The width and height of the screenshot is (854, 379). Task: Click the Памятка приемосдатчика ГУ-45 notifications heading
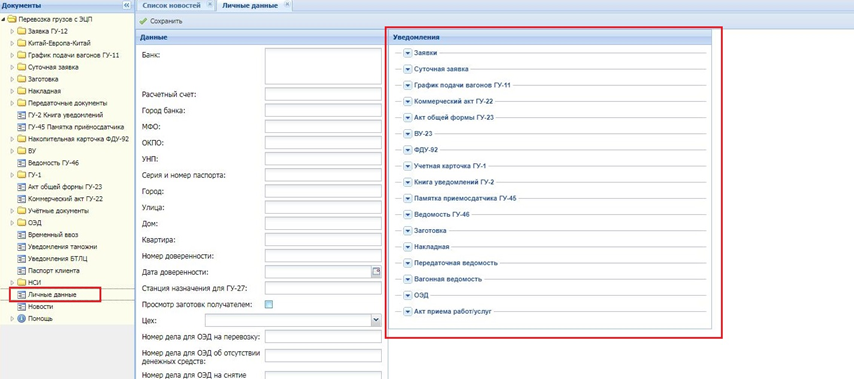[x=465, y=198]
